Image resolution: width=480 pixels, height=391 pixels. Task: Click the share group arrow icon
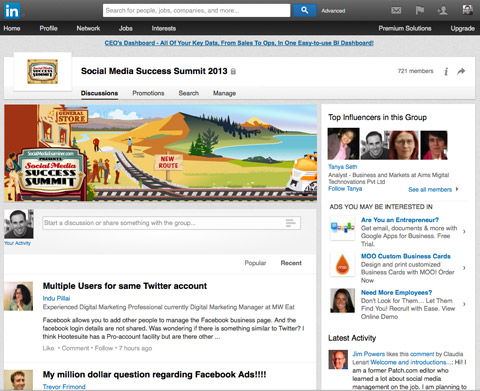[x=461, y=71]
